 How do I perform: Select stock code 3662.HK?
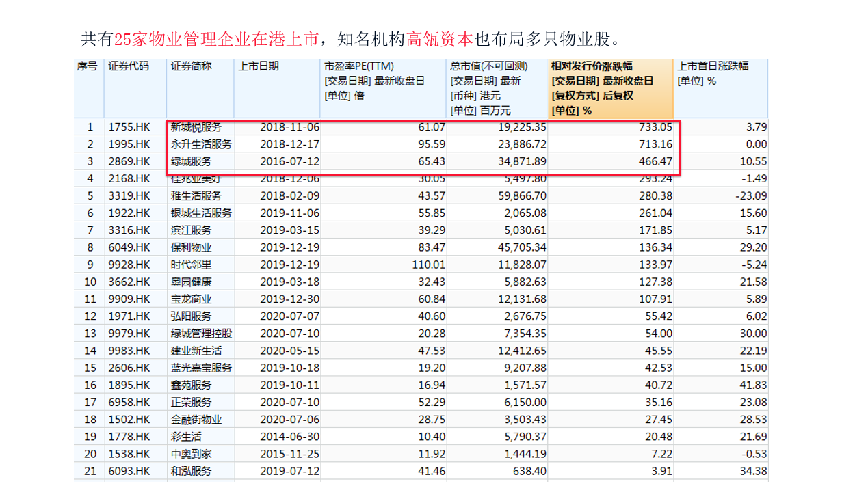(129, 282)
